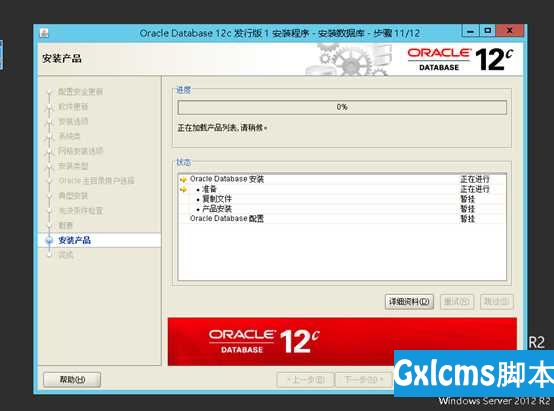Select the highlighted 安装产品 step
Viewport: 554px width, 411px height.
pyautogui.click(x=99, y=240)
